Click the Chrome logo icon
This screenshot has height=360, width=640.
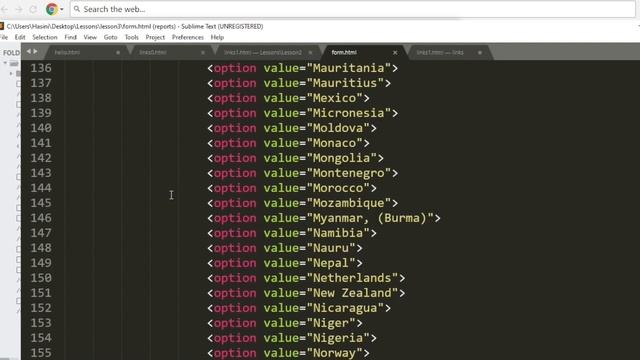51,9
